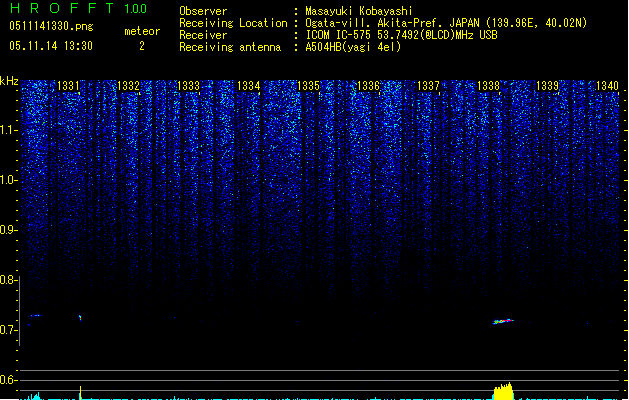
Task: Click the HROFFT 1.0.0 title text
Action: click(78, 8)
